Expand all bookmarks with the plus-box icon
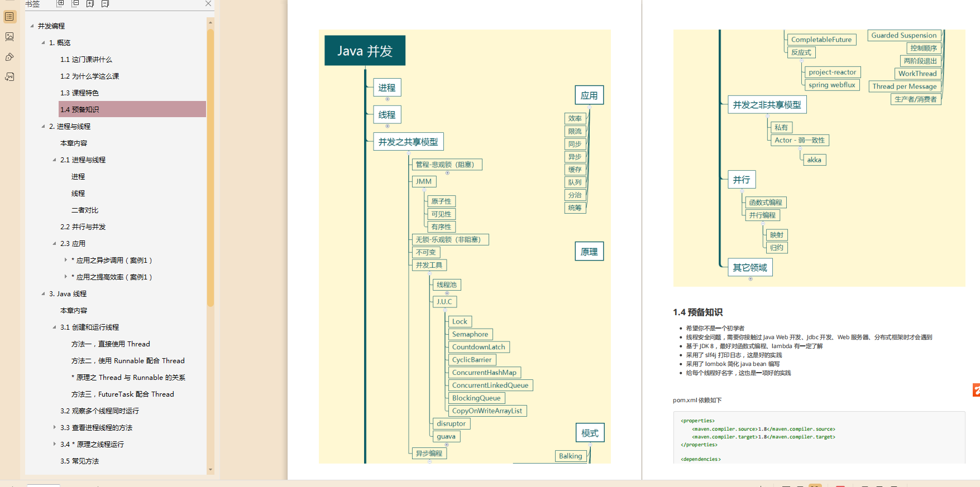The height and width of the screenshot is (487, 980). (x=60, y=3)
